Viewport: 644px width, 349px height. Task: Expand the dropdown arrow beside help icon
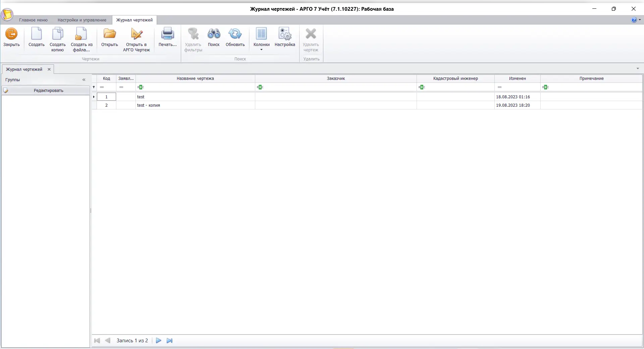coord(640,20)
